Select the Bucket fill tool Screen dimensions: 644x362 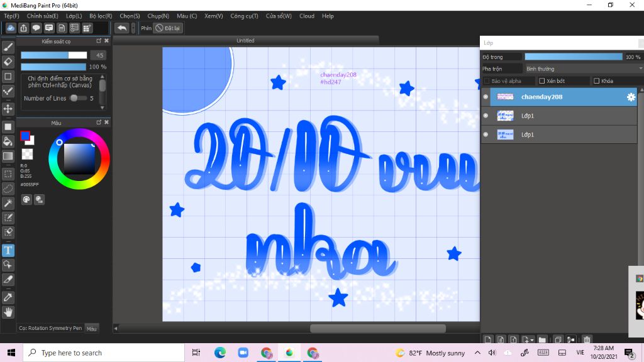pyautogui.click(x=8, y=141)
